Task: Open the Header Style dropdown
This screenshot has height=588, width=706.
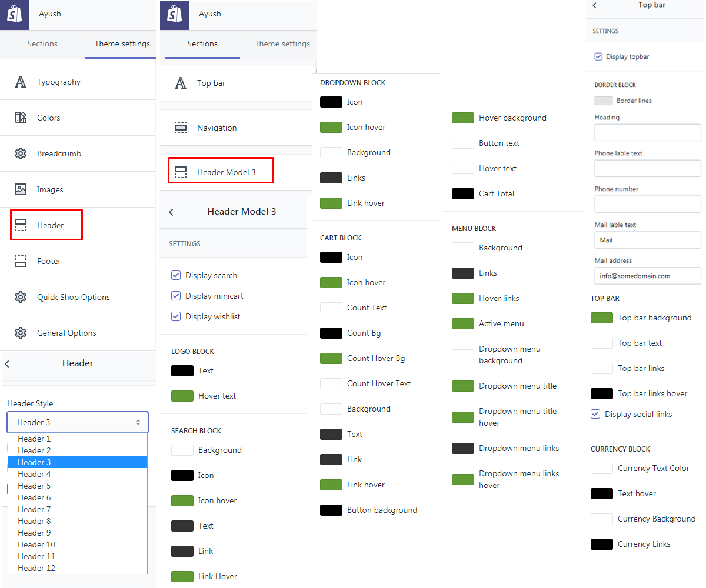Action: click(x=78, y=422)
